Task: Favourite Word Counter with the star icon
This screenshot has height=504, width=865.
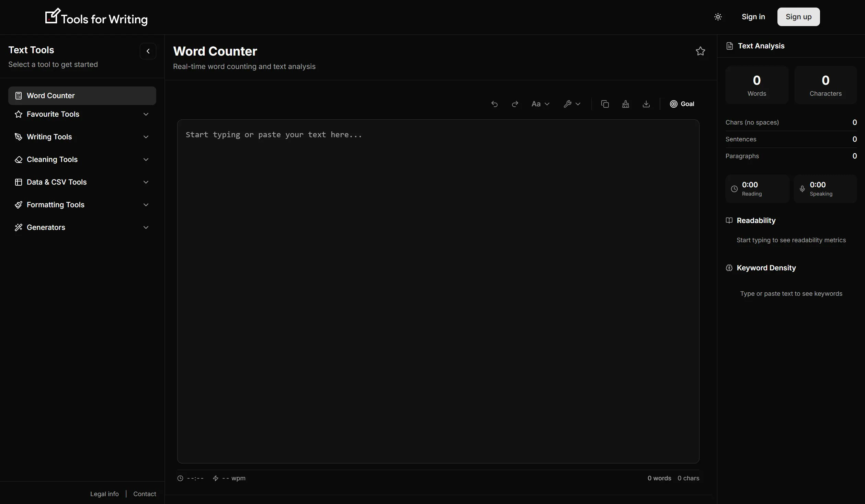Action: [x=700, y=51]
